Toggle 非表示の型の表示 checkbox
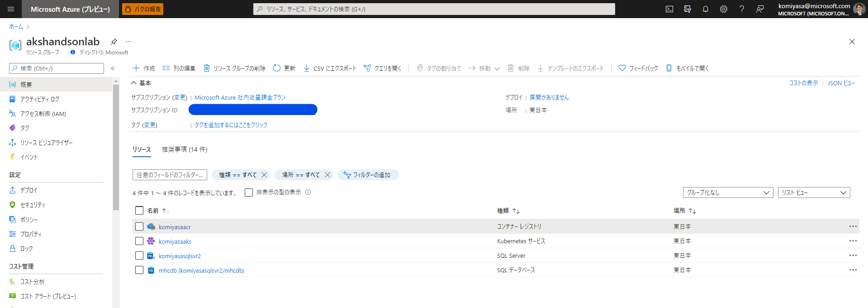The image size is (868, 308). pos(249,192)
